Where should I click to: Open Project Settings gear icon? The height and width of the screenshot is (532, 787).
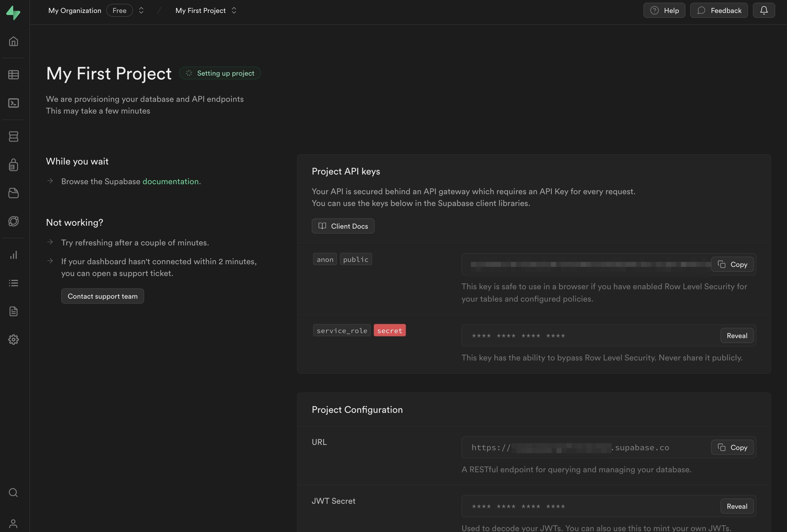coord(13,339)
